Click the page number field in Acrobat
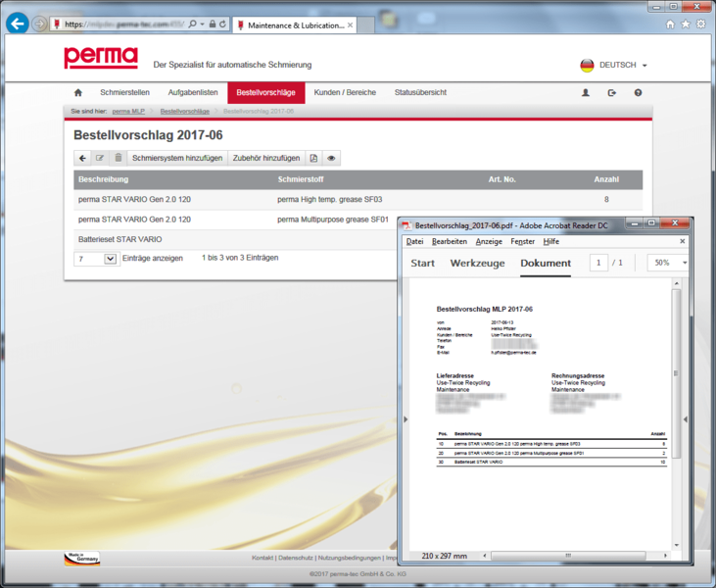Viewport: 716px width, 588px height. click(598, 263)
